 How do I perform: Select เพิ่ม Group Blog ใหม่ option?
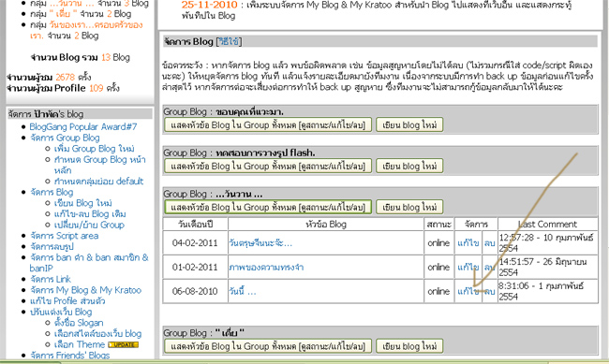pyautogui.click(x=95, y=149)
